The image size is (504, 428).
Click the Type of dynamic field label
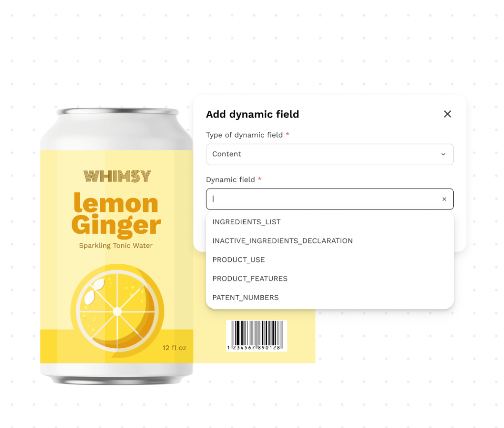pos(244,135)
